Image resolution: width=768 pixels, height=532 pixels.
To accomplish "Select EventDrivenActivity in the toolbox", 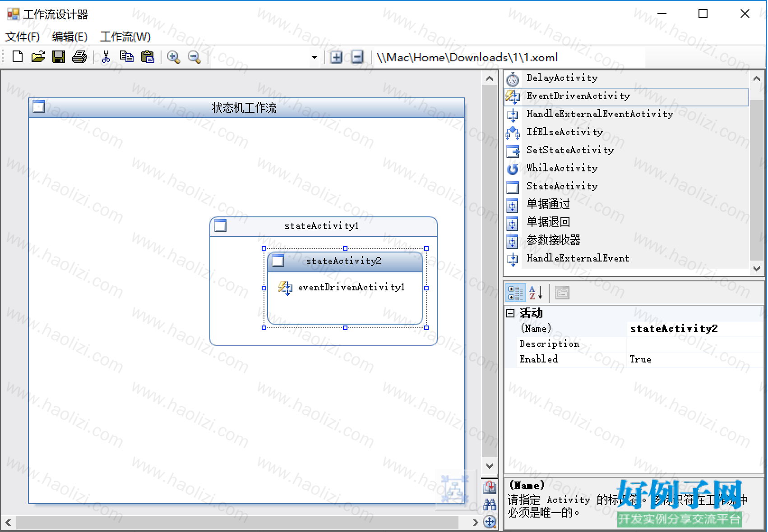I will 626,96.
